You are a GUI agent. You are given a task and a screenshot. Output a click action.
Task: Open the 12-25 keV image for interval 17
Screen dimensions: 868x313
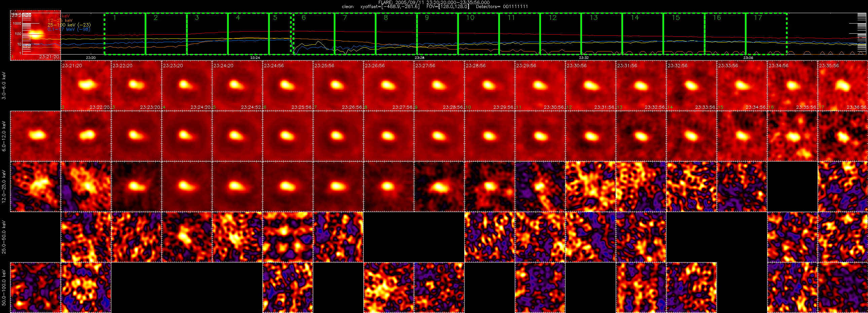tap(843, 187)
